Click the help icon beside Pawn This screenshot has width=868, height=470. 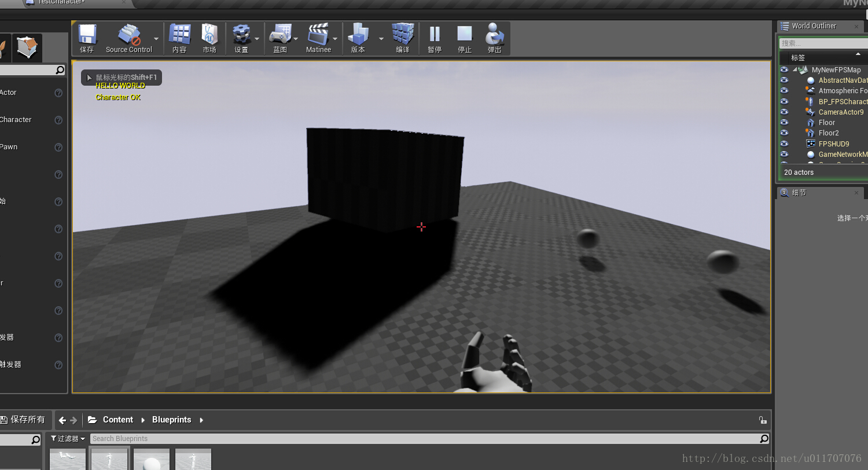click(x=58, y=147)
